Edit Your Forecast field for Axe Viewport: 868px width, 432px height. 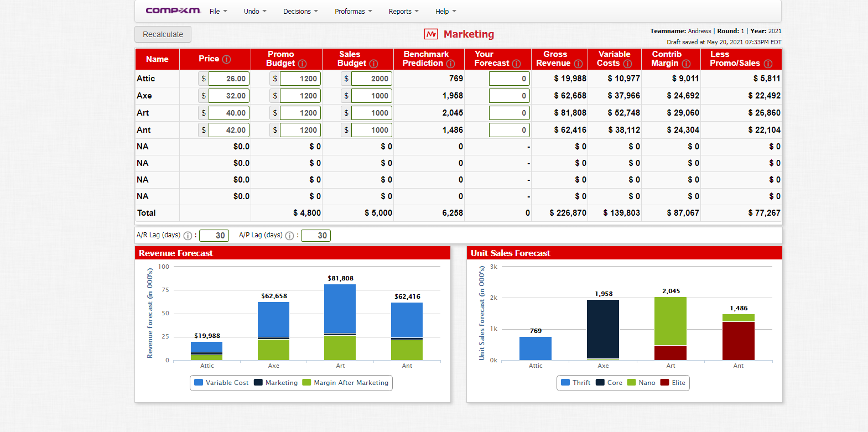coord(510,96)
